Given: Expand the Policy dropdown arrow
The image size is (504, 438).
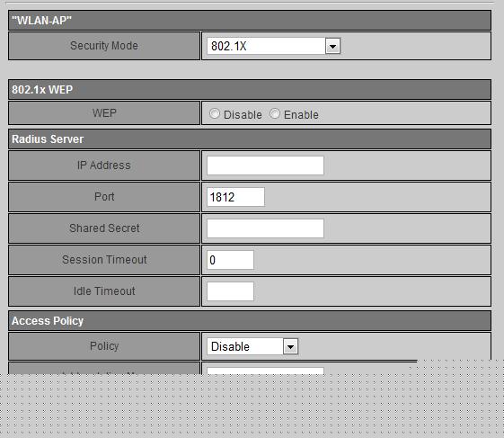Looking at the screenshot, I should click(x=290, y=346).
